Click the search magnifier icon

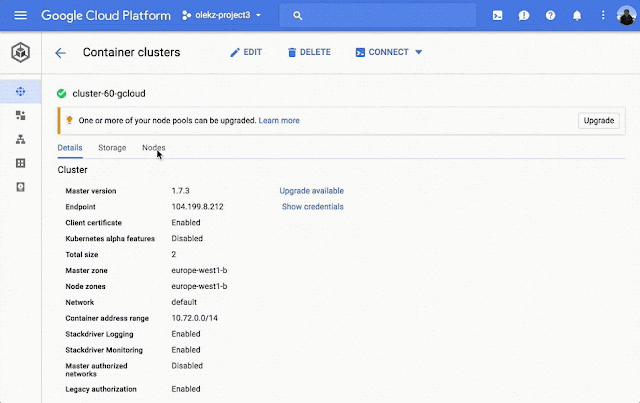tap(298, 16)
